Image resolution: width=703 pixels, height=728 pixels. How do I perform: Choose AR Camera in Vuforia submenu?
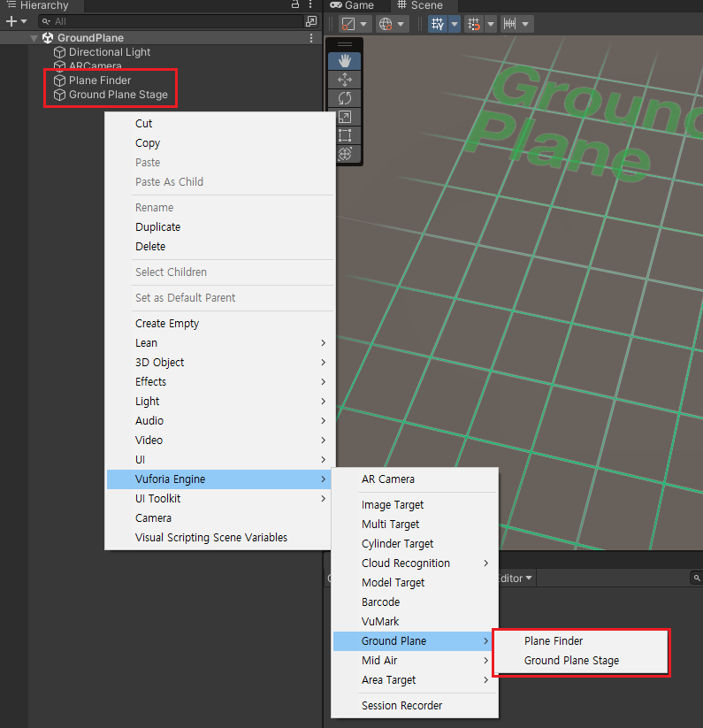pyautogui.click(x=415, y=479)
